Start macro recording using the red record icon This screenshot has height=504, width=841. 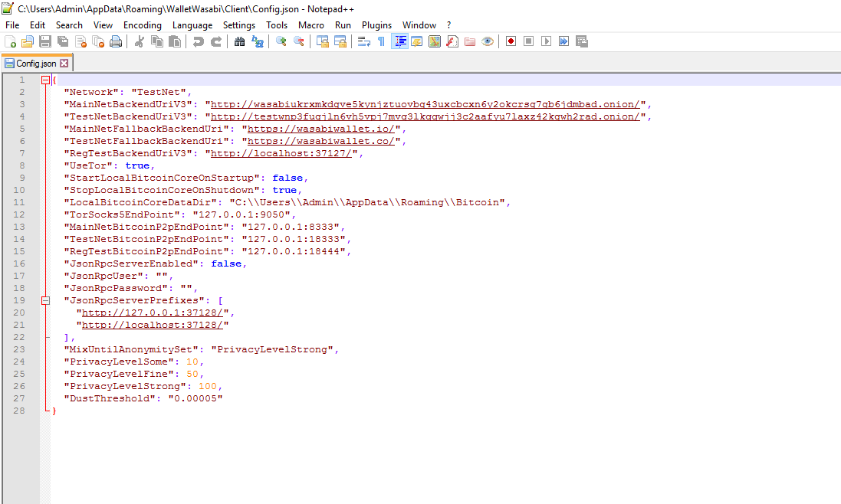coord(511,41)
